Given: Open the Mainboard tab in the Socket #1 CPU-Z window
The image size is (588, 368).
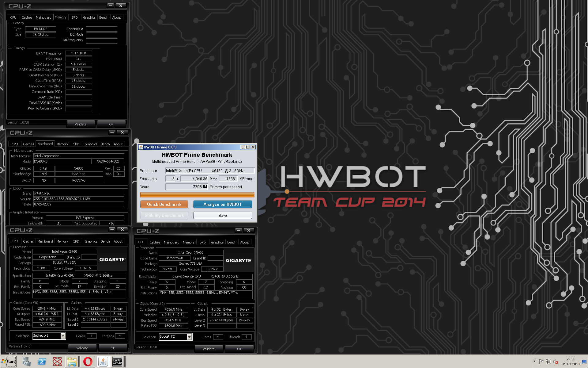Looking at the screenshot, I should tap(45, 241).
